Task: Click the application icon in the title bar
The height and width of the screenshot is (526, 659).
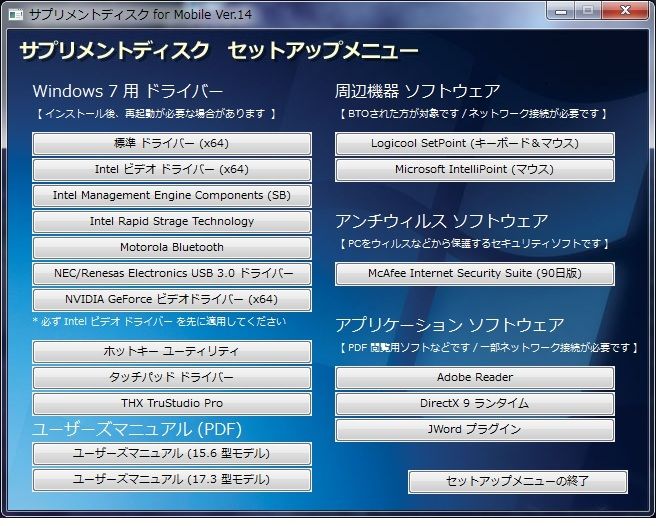Action: [x=16, y=15]
